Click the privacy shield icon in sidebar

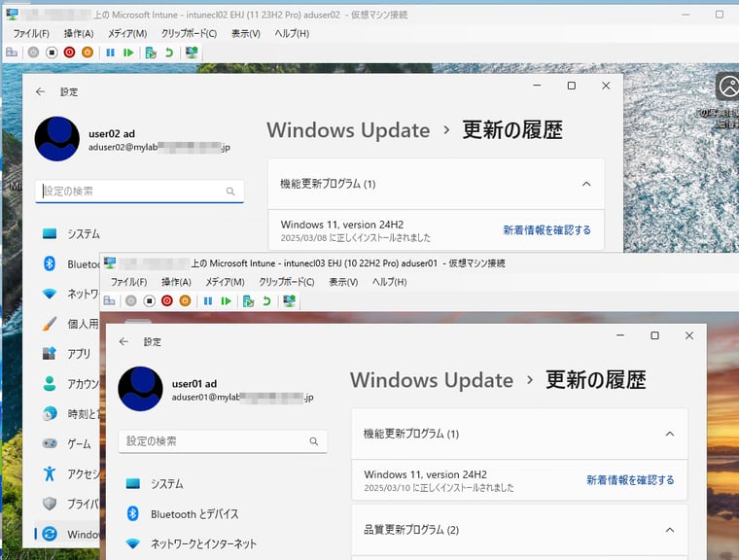(49, 504)
